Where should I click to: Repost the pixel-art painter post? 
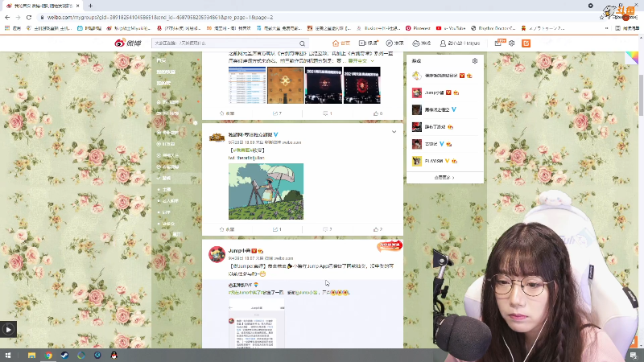point(277,229)
